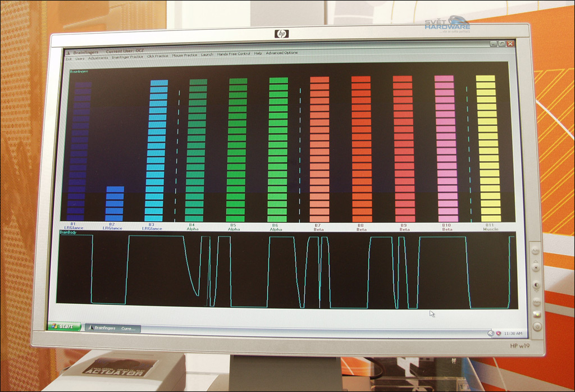Screen dimensions: 575x392
Task: Click the round system tray icon left of the shield
Action: 491,333
